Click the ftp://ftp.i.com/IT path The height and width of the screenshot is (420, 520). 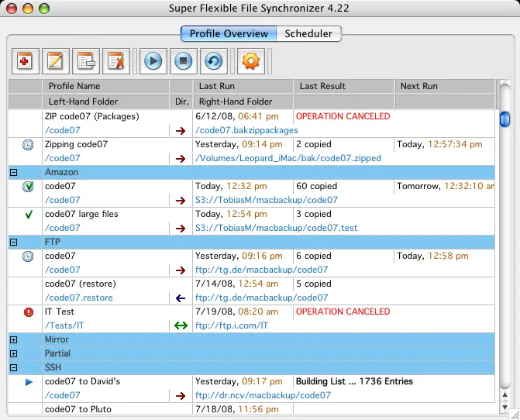pyautogui.click(x=232, y=325)
